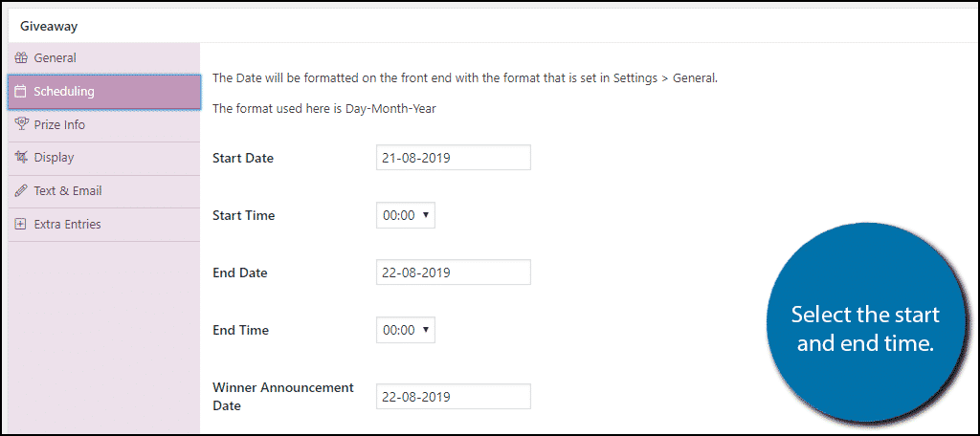Click the crop icon beside Display
Screen dimensions: 980x436
pos(21,158)
